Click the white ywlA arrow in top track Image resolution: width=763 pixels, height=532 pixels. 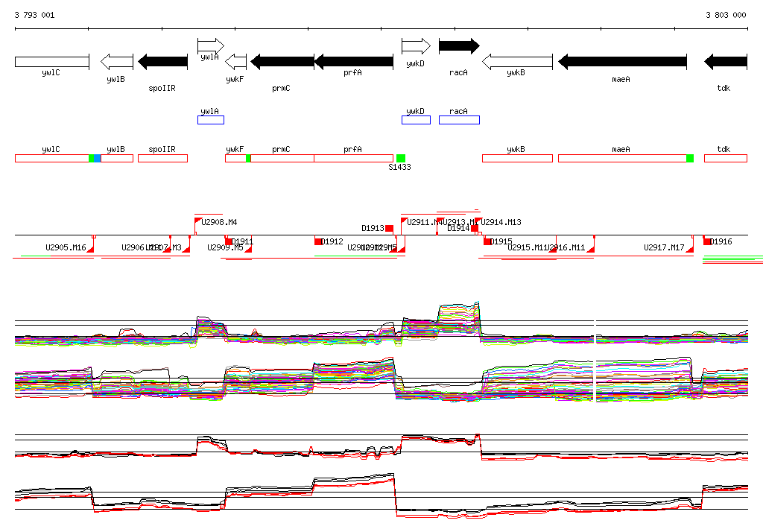[x=211, y=46]
